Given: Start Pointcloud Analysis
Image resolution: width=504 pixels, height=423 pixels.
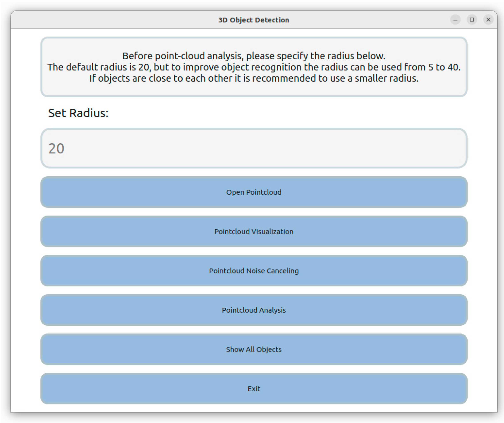Looking at the screenshot, I should pos(254,310).
